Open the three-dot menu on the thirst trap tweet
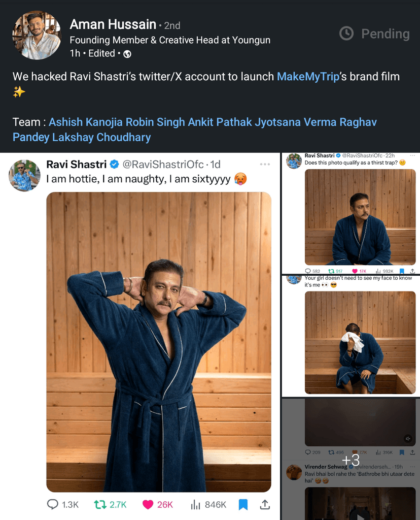This screenshot has height=520, width=420. coord(413,155)
